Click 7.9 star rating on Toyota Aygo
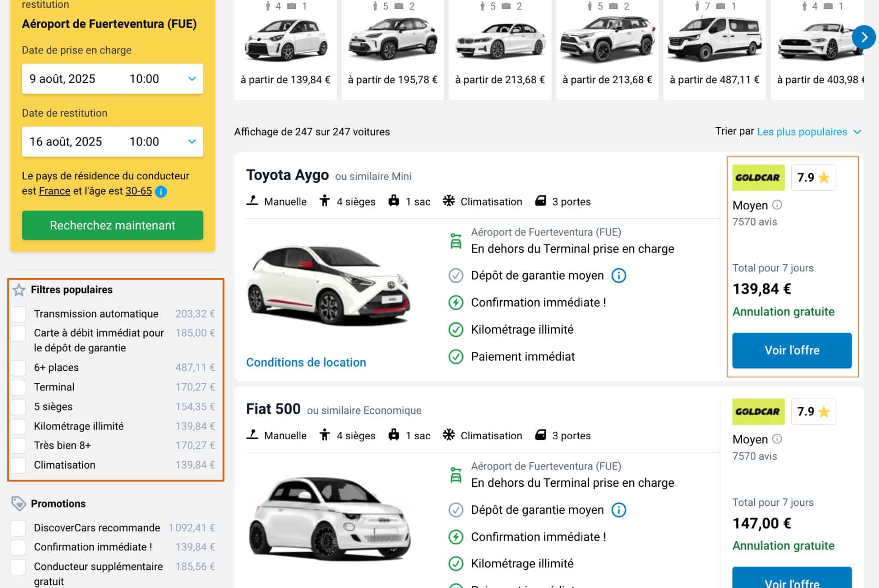The image size is (879, 588). click(x=813, y=178)
